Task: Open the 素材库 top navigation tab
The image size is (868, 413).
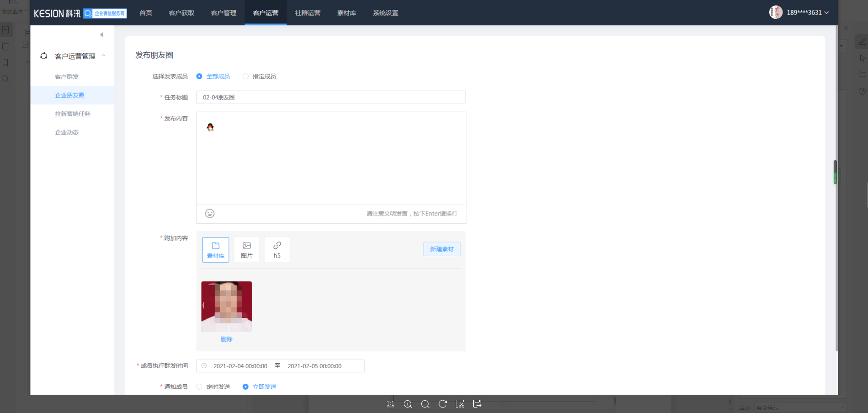Action: pos(346,13)
